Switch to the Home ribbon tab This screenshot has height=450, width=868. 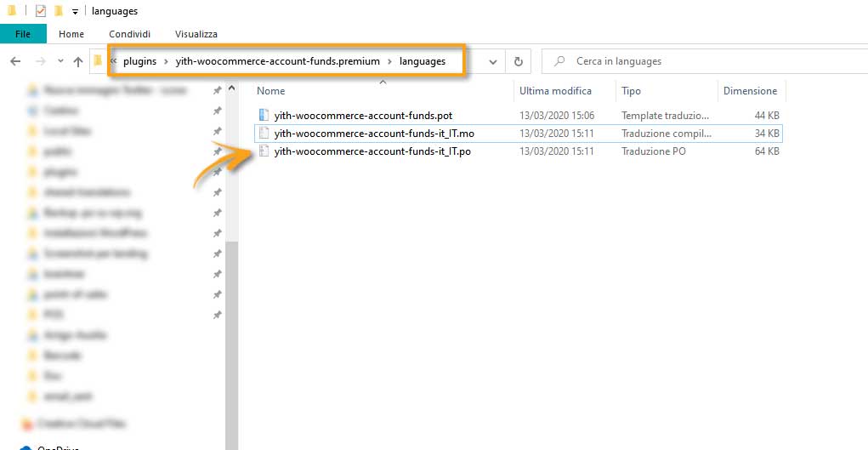tap(71, 34)
